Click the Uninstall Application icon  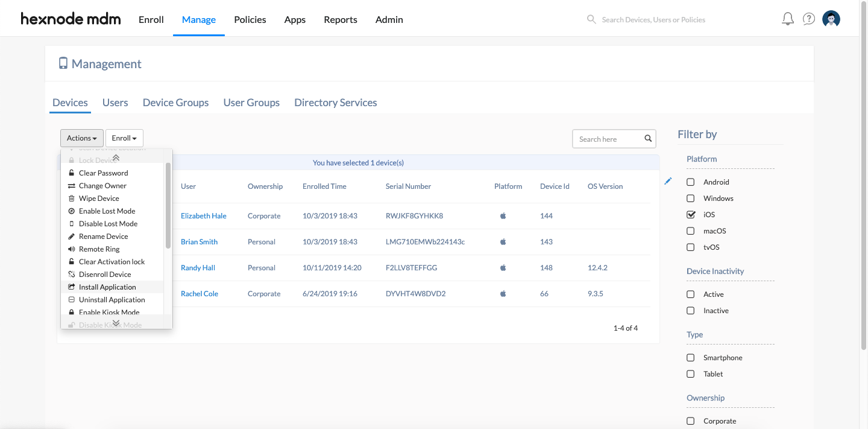click(72, 300)
